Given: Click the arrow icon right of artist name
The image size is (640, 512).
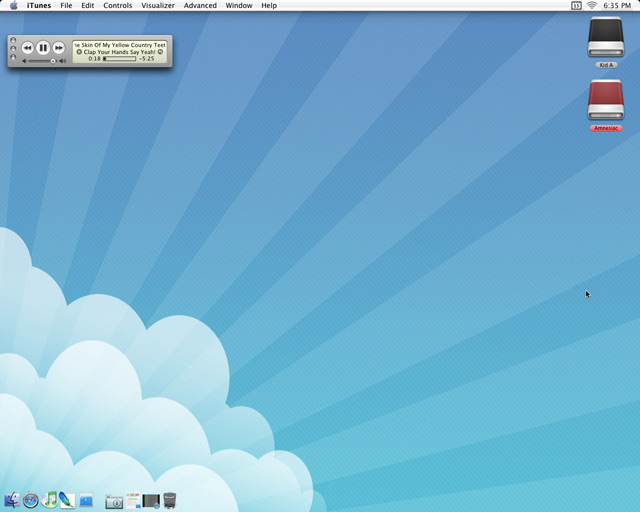Looking at the screenshot, I should point(160,52).
